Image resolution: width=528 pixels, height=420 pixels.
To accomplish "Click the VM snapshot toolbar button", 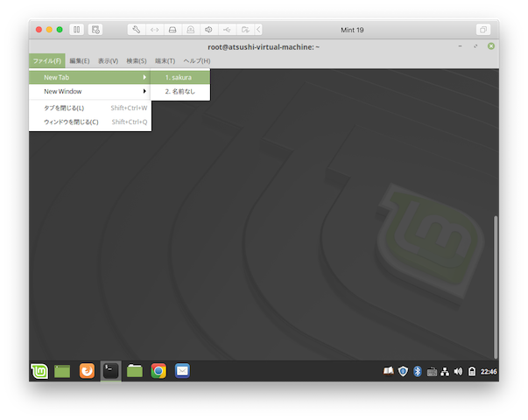I will 95,30.
